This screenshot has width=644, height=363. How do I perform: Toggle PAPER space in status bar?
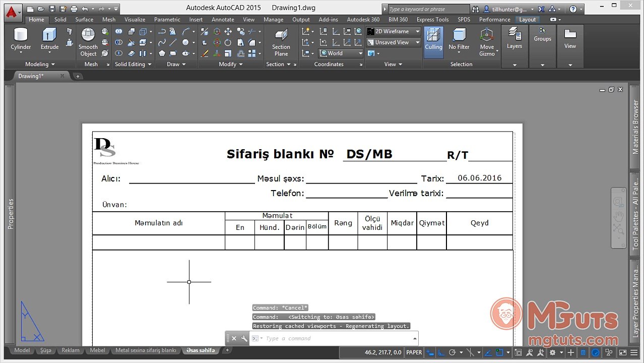414,352
